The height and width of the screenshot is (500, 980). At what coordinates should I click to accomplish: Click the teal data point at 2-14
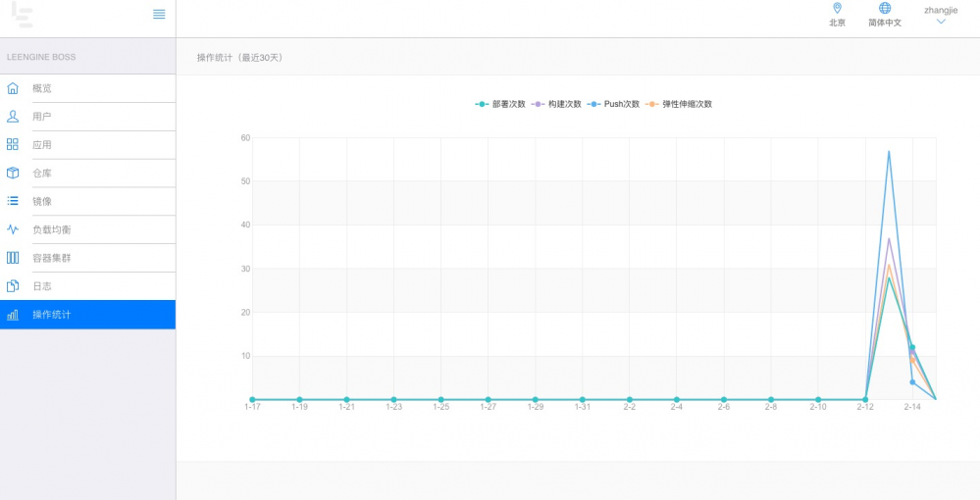pyautogui.click(x=912, y=347)
